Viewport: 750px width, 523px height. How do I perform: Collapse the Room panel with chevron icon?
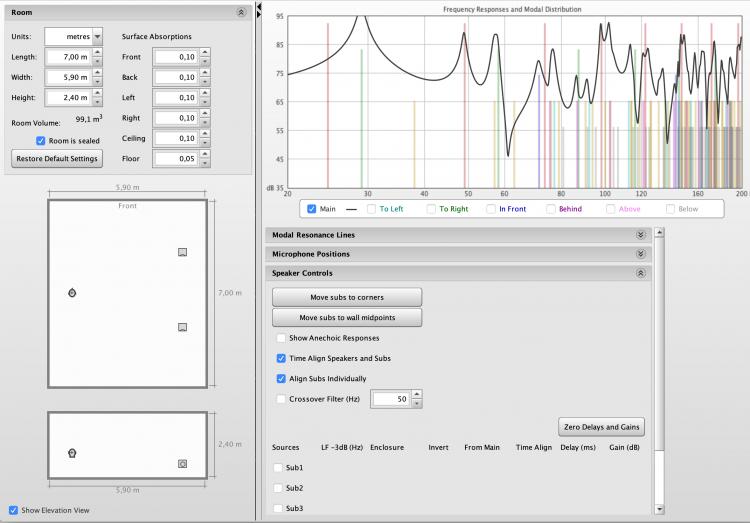pyautogui.click(x=240, y=12)
